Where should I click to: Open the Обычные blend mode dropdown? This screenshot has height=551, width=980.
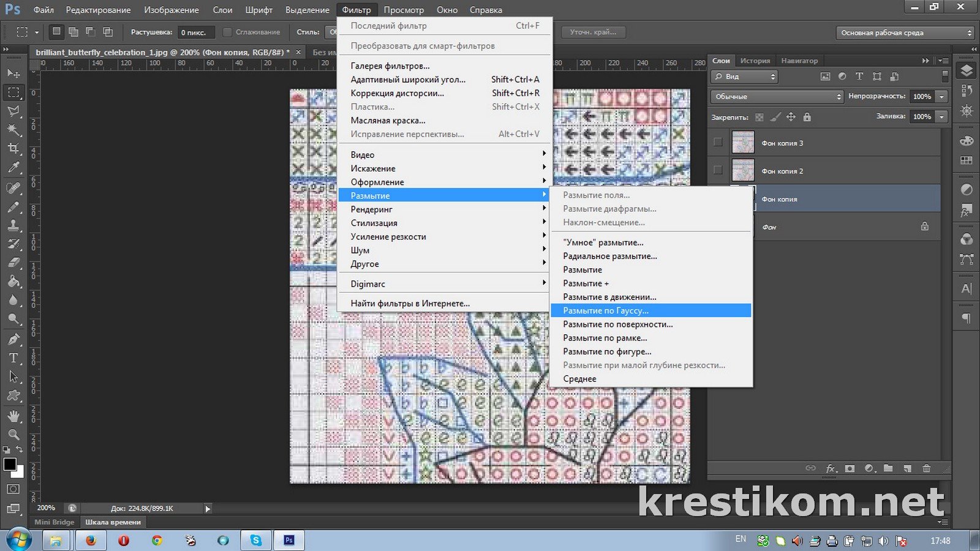[777, 97]
